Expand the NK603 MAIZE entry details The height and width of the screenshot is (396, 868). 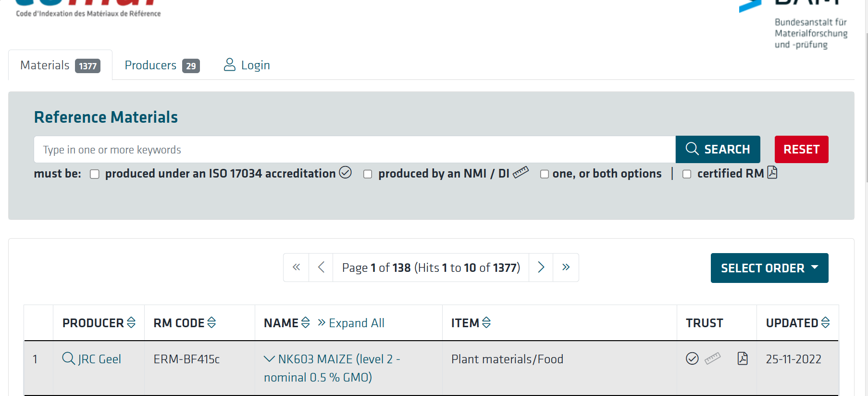[x=270, y=359]
